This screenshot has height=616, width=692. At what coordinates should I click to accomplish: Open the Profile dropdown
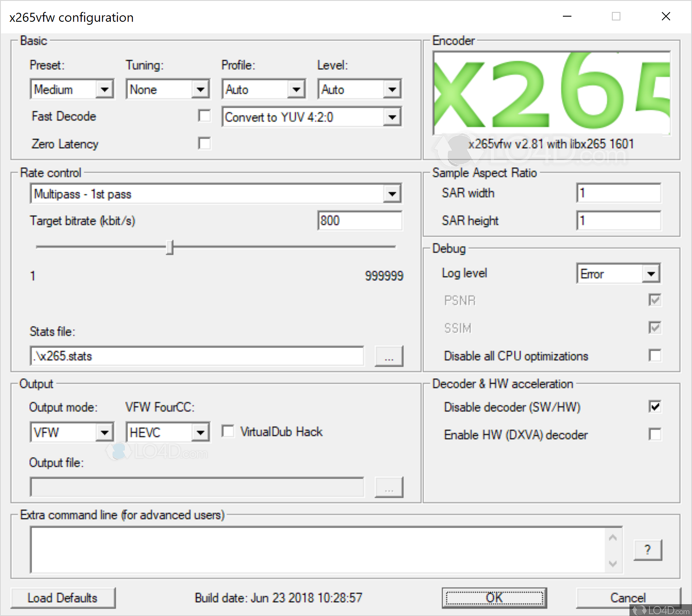[296, 89]
